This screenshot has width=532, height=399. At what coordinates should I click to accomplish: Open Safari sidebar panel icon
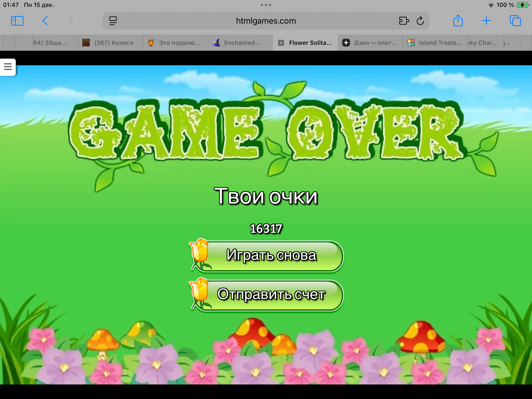tap(17, 21)
